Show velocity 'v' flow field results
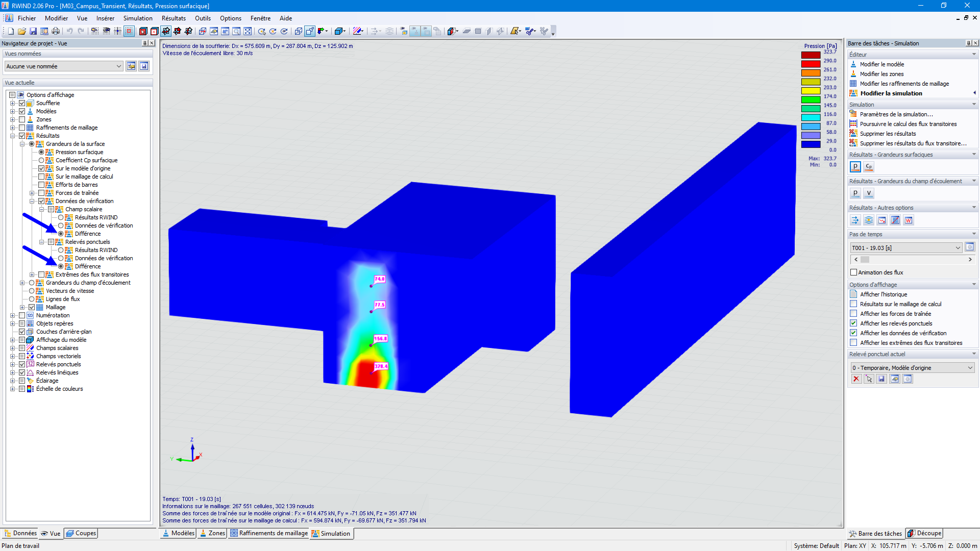 pyautogui.click(x=869, y=193)
